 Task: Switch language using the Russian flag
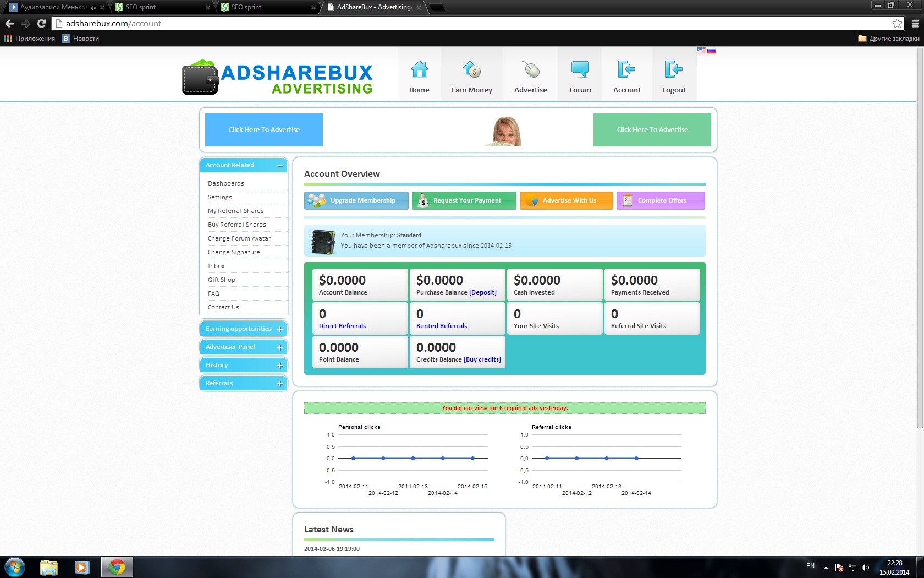point(712,51)
